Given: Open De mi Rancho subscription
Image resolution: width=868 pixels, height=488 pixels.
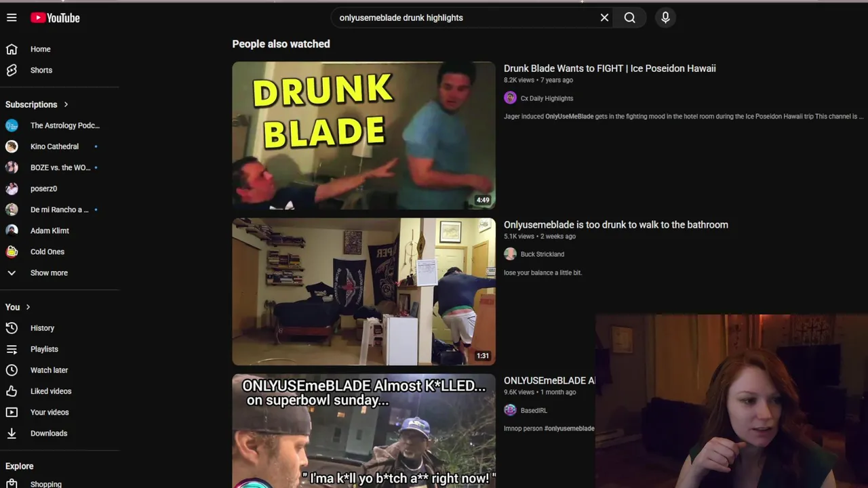Looking at the screenshot, I should point(60,209).
